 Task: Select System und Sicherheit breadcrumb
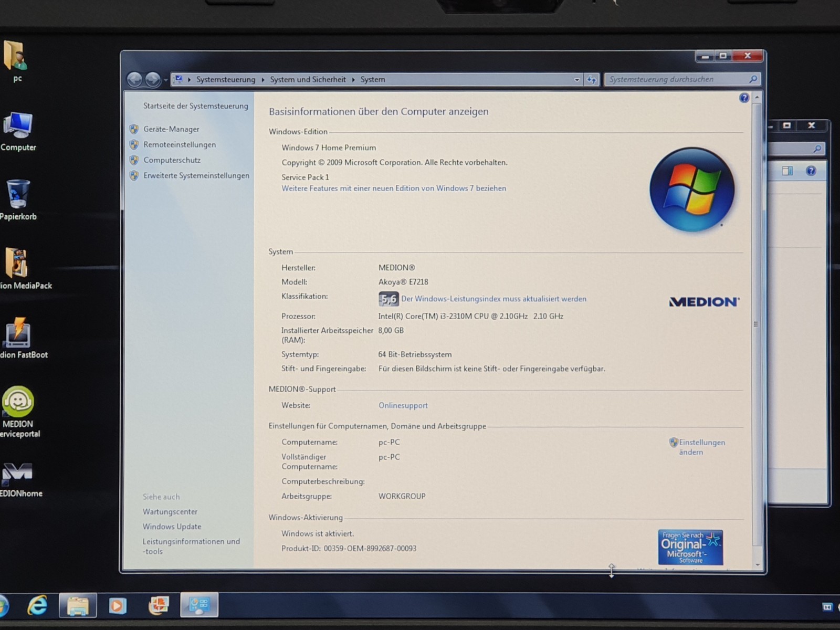[x=308, y=79]
